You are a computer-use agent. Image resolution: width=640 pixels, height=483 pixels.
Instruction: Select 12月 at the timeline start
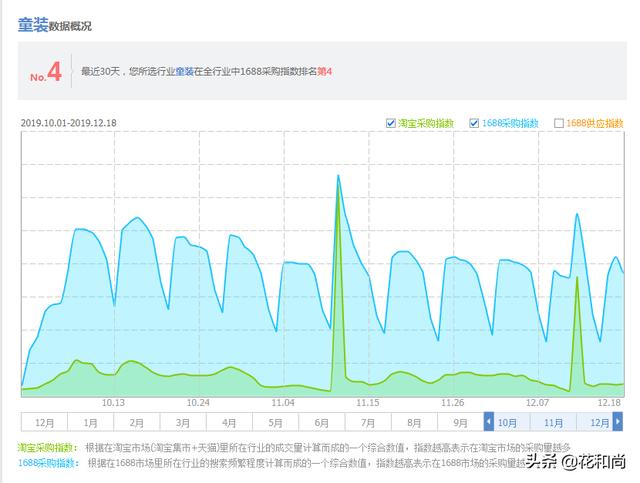tap(44, 422)
